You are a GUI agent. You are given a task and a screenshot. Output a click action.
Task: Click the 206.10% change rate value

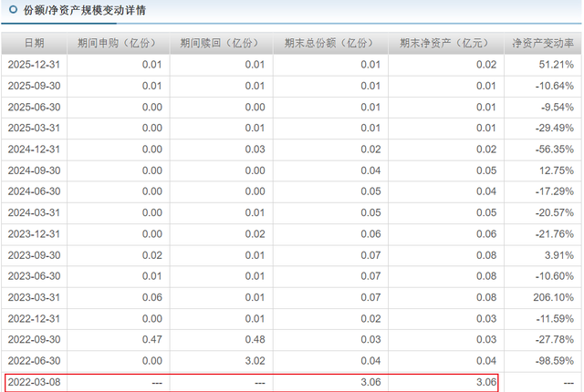552,297
